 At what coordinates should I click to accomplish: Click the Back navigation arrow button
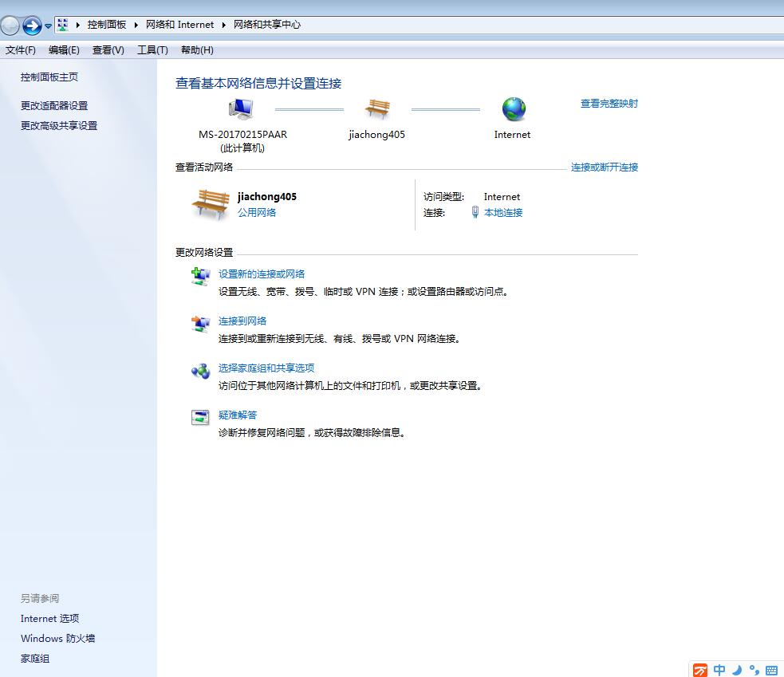(10, 26)
